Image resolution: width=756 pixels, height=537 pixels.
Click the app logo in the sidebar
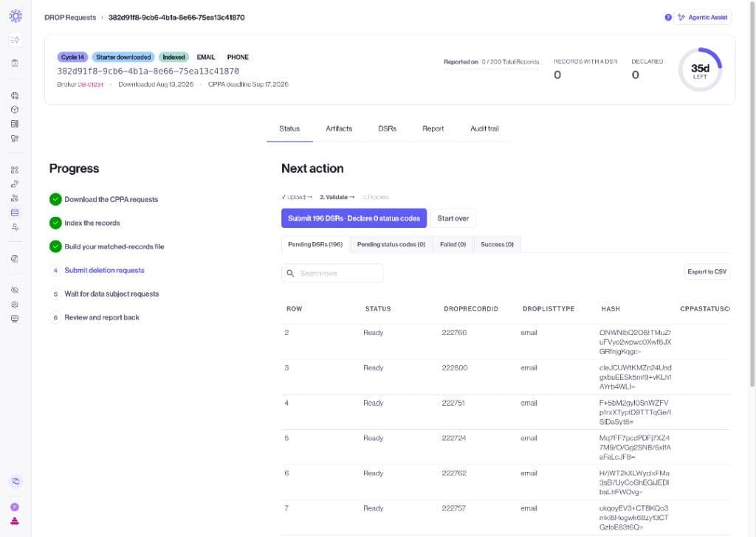click(16, 16)
